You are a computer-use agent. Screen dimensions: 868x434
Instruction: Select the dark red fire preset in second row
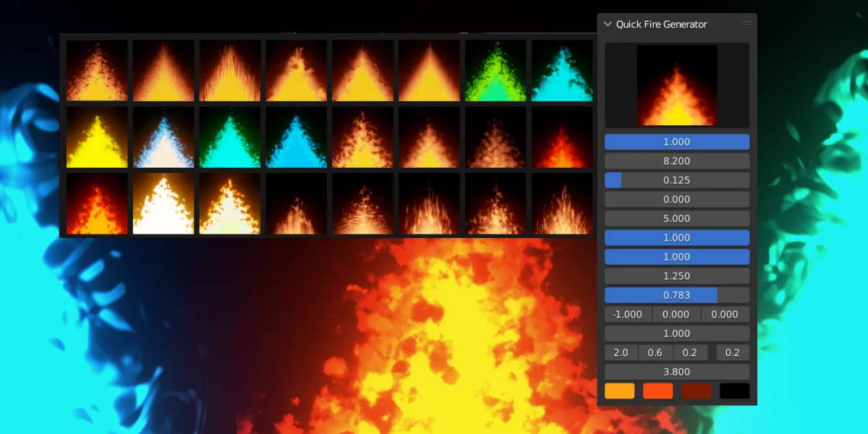coord(562,137)
